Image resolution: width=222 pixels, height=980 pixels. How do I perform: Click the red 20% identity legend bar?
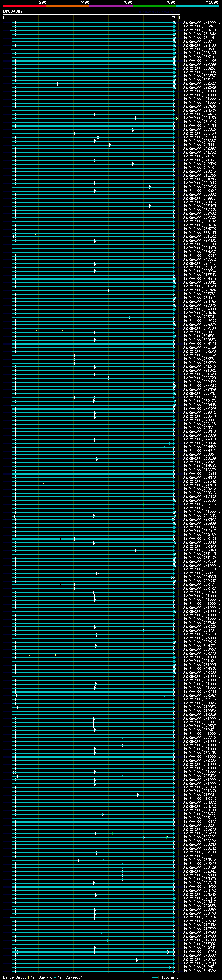25,6
